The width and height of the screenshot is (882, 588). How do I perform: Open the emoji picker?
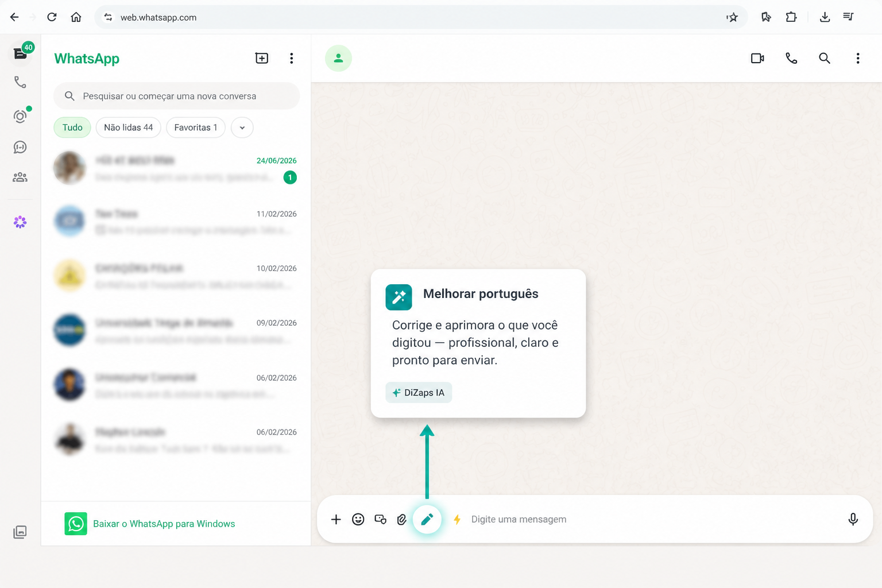(x=358, y=520)
